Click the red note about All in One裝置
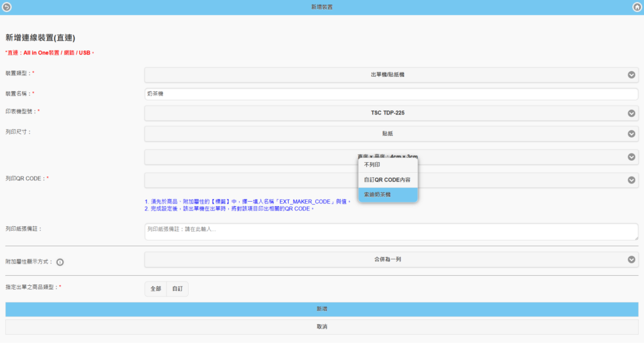644x343 pixels. pyautogui.click(x=50, y=53)
